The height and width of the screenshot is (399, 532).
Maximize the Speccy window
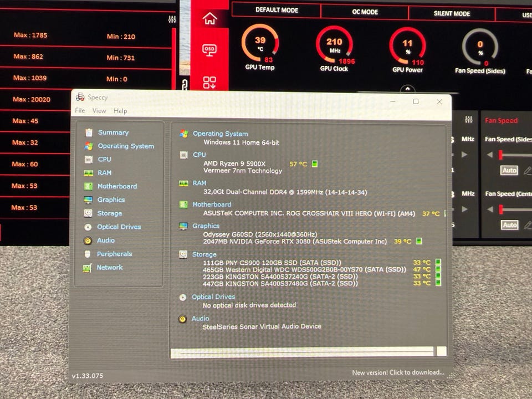tap(416, 101)
